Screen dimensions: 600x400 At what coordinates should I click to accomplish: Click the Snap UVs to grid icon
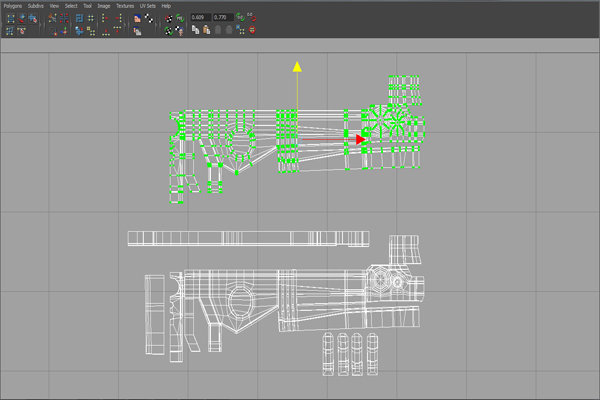(x=91, y=18)
